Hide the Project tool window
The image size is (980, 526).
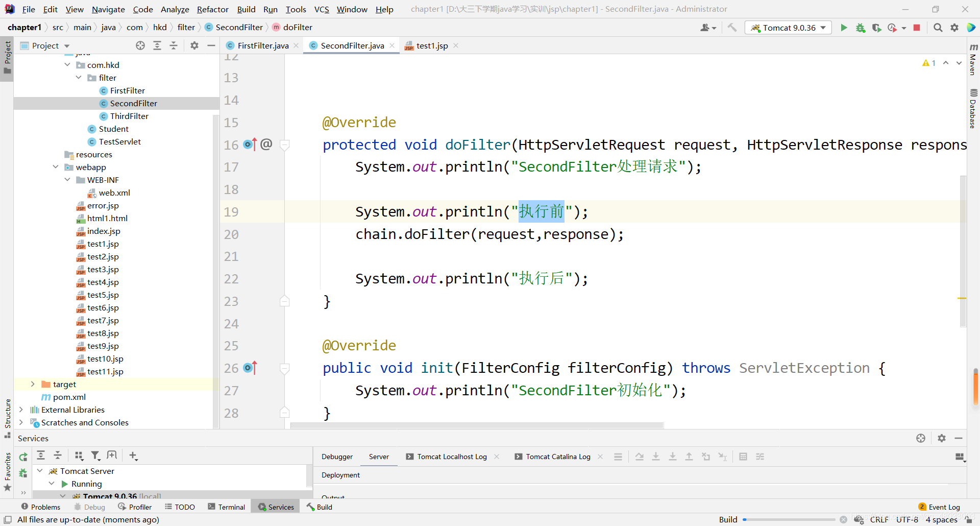[x=211, y=45]
